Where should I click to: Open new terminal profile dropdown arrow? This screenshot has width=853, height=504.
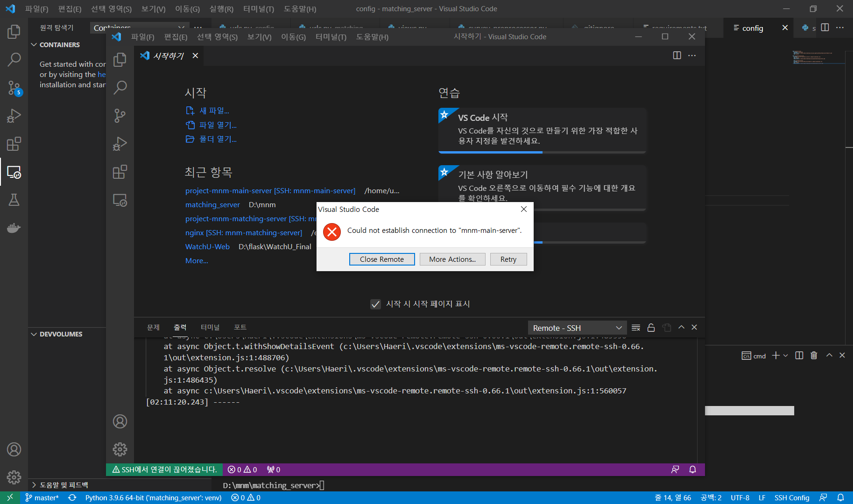coord(786,356)
